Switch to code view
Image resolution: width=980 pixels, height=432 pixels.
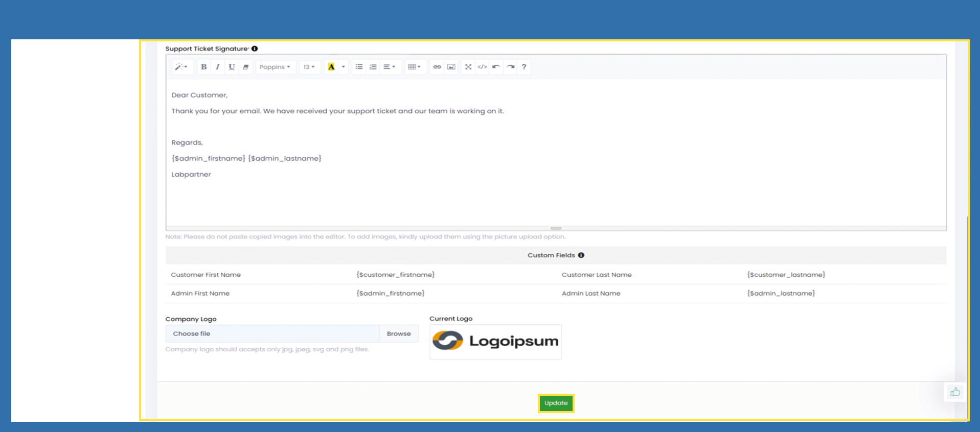pos(482,67)
